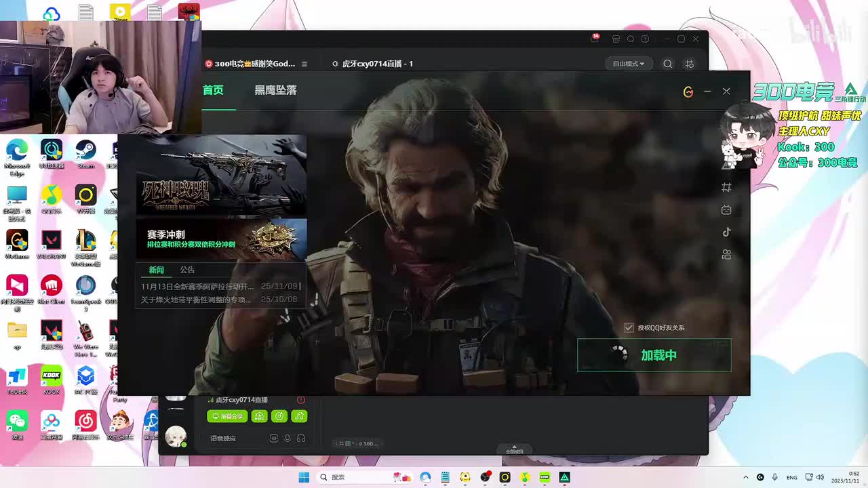Viewport: 868px width, 488px height.
Task: Click the green circular record button in KOOK
Action: tap(279, 416)
